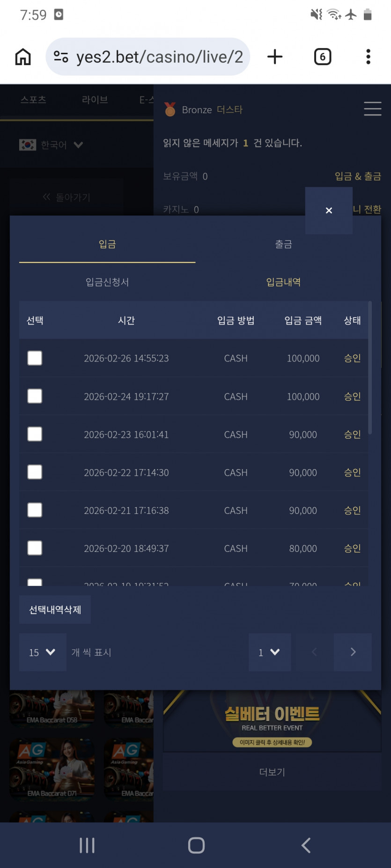Click the 선택내역삭제 delete button
Screen dimensions: 391x868
pos(55,609)
